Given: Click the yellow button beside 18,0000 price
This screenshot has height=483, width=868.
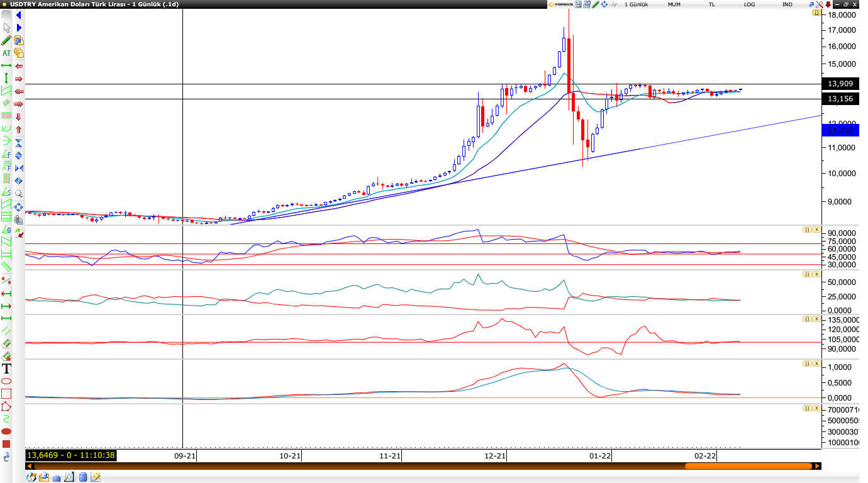Looking at the screenshot, I should [x=816, y=13].
